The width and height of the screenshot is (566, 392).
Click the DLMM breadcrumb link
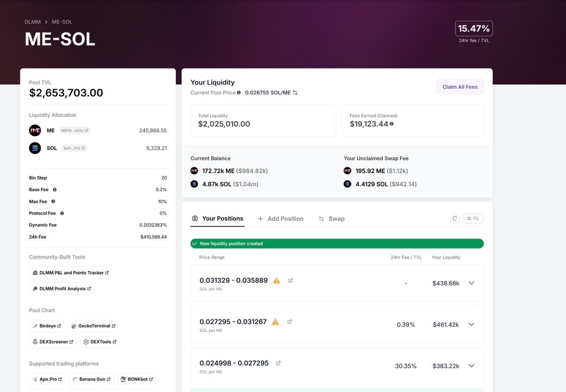pyautogui.click(x=33, y=22)
